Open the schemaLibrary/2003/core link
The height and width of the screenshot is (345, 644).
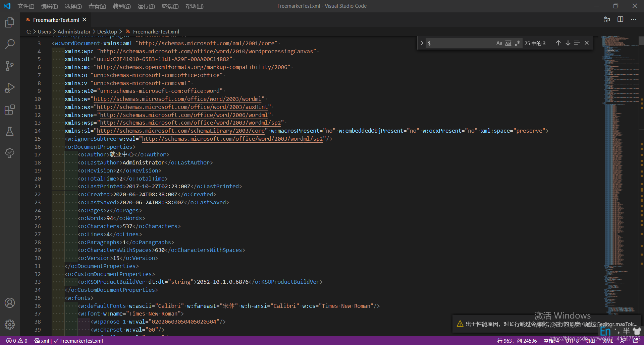tap(180, 131)
